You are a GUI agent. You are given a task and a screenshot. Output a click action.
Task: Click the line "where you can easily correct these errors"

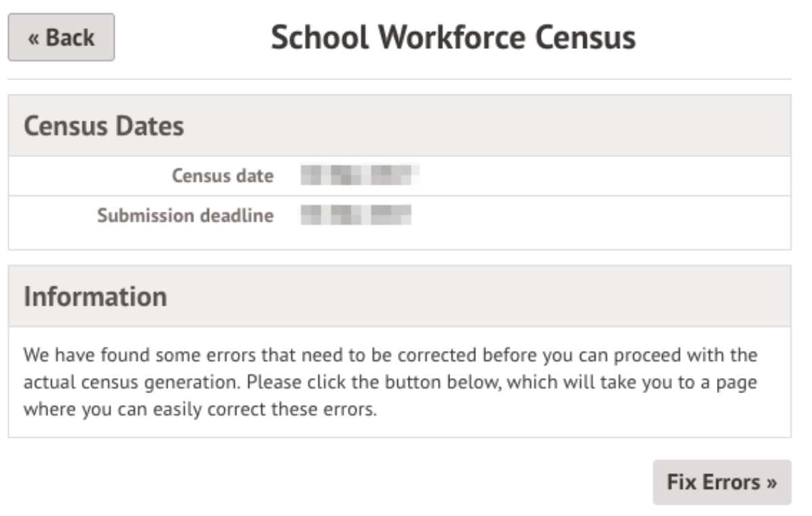(x=200, y=410)
